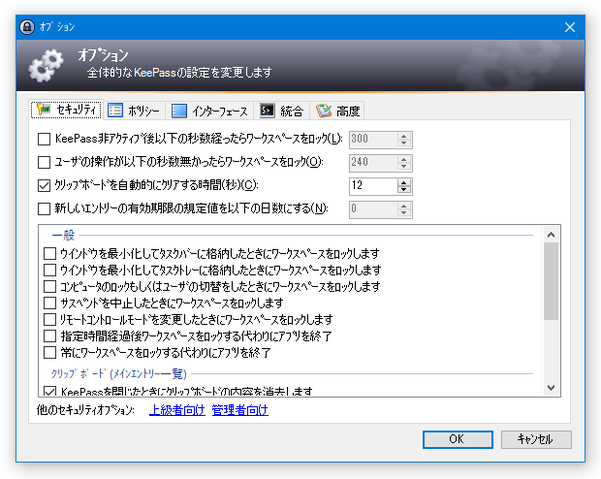Screen dimensions: 601x479
Task: Check lock when minimizing to タスクバー
Action: (50, 254)
